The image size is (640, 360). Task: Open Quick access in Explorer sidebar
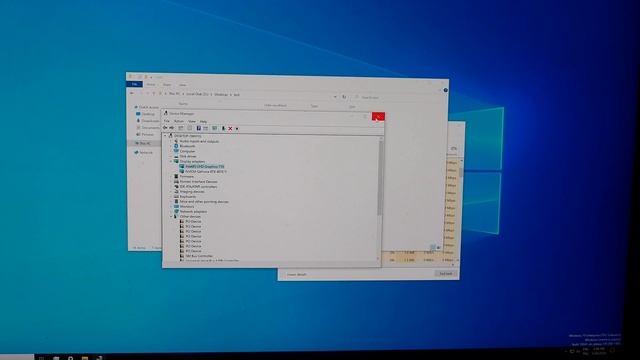[x=149, y=107]
